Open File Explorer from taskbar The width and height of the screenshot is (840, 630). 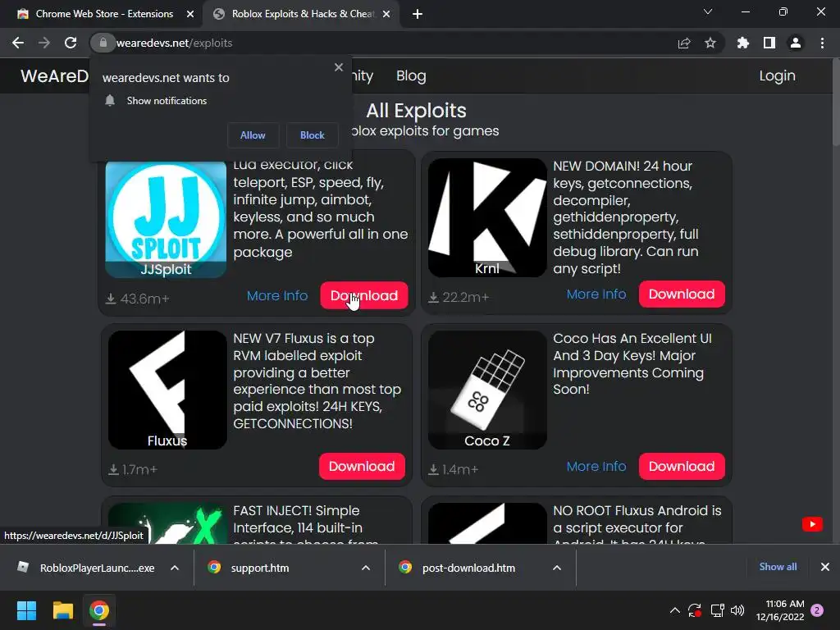pos(62,610)
